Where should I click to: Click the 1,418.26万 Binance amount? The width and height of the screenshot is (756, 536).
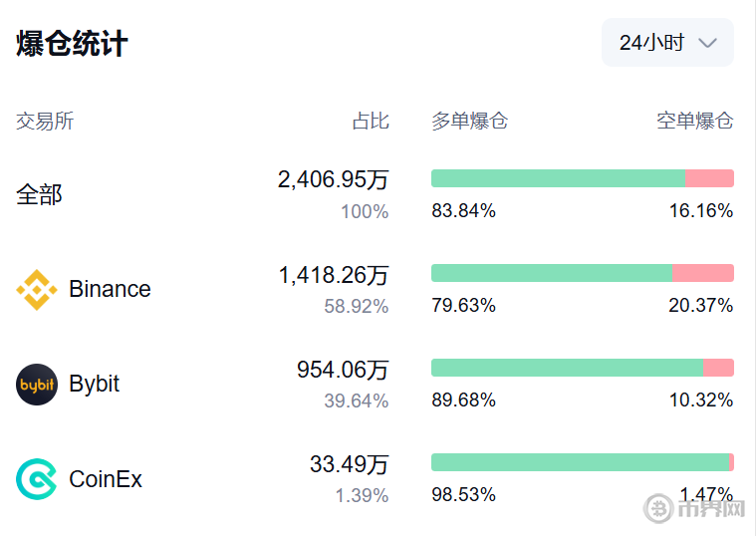coord(333,275)
